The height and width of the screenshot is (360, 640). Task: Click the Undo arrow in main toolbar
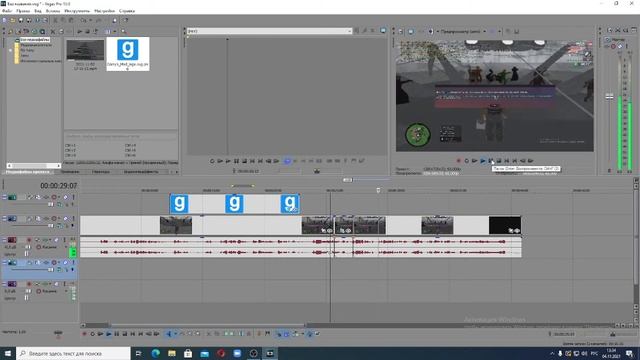(83, 20)
